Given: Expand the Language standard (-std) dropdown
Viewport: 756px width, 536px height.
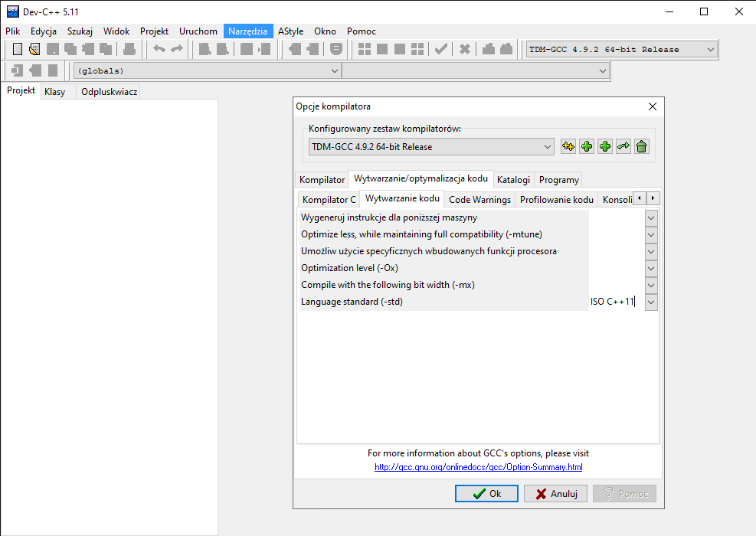Looking at the screenshot, I should [651, 302].
